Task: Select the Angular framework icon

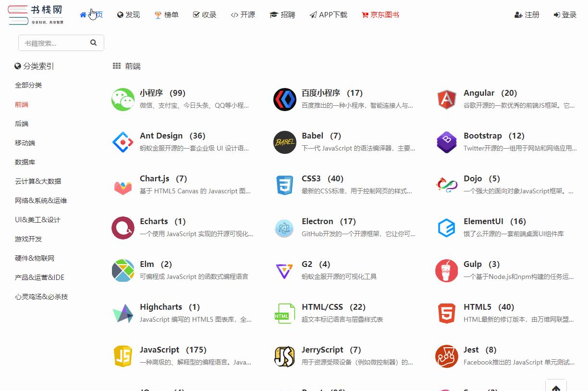Action: click(x=446, y=99)
